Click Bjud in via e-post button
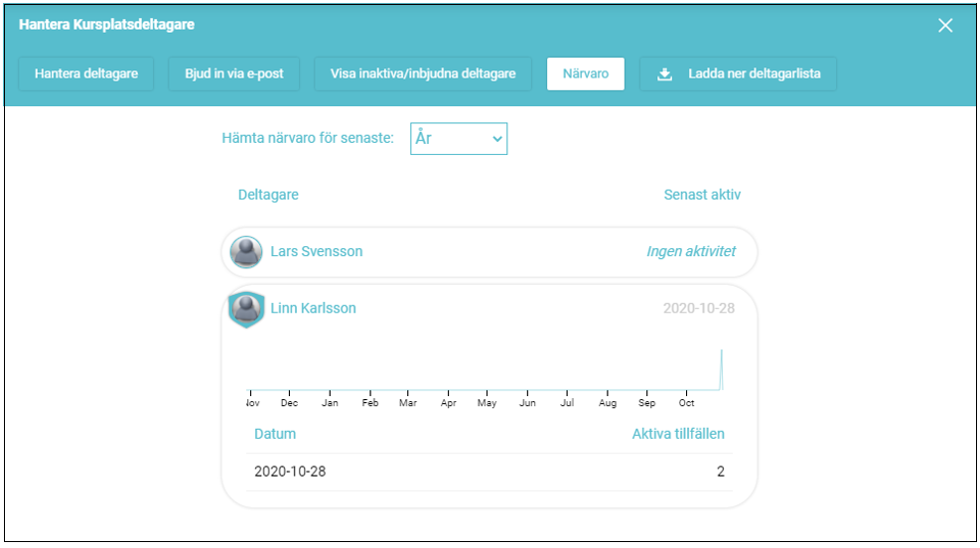Screen dimensions: 980x548 click(x=233, y=73)
